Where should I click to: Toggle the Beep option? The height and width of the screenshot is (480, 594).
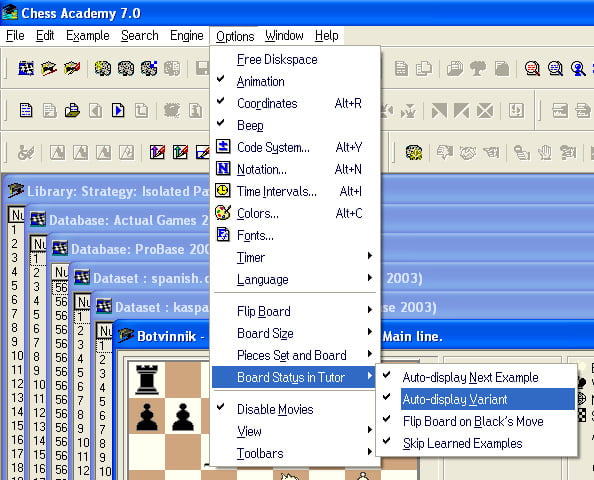pos(295,125)
